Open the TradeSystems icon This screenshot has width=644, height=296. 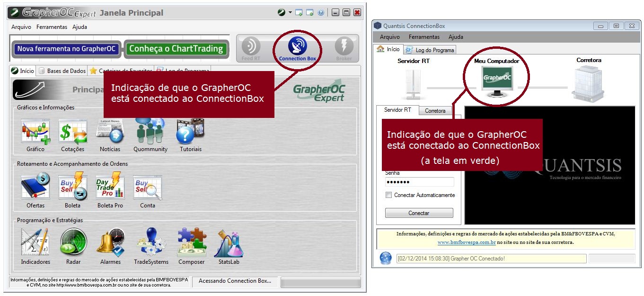coord(151,242)
